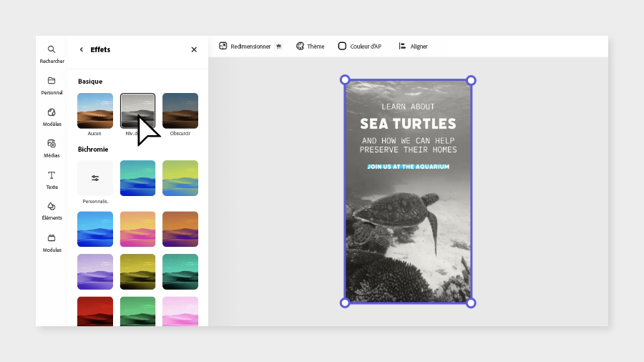Viewport: 644px width, 362px height.
Task: Click the Redimensionner button
Action: click(x=245, y=47)
